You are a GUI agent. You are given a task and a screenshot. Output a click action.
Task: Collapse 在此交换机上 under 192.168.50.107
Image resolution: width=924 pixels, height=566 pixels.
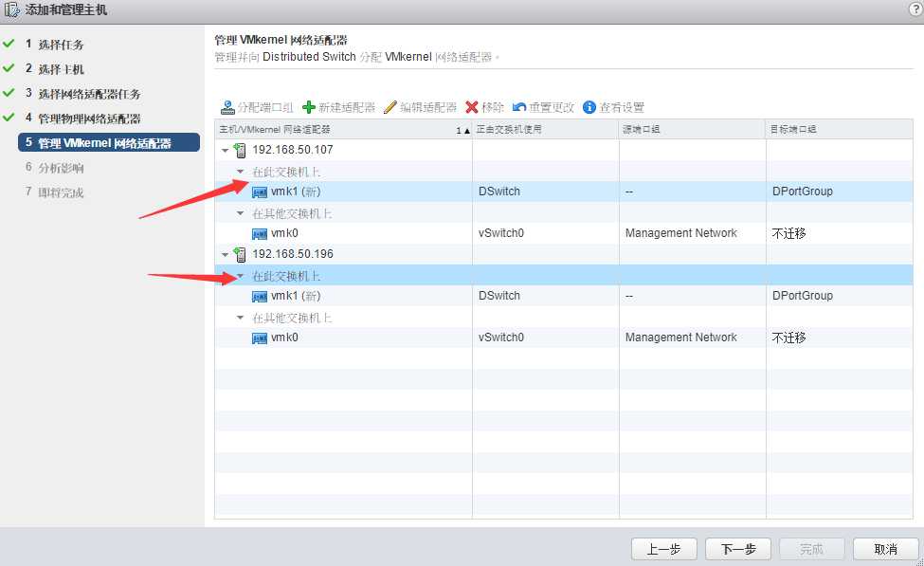pos(240,172)
